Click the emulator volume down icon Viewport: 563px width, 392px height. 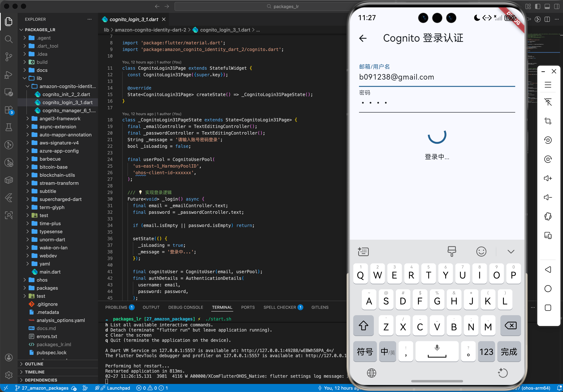click(x=548, y=197)
